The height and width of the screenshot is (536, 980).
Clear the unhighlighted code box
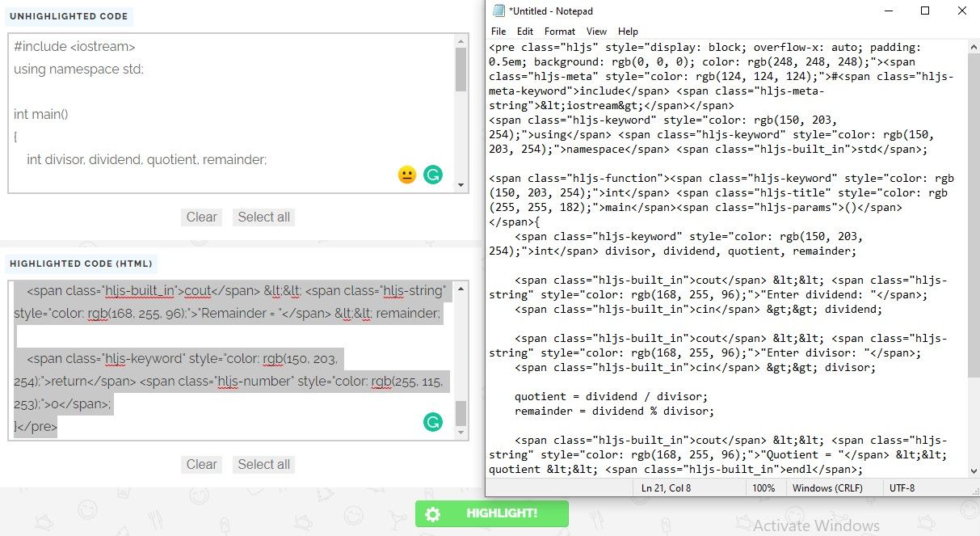click(x=201, y=217)
